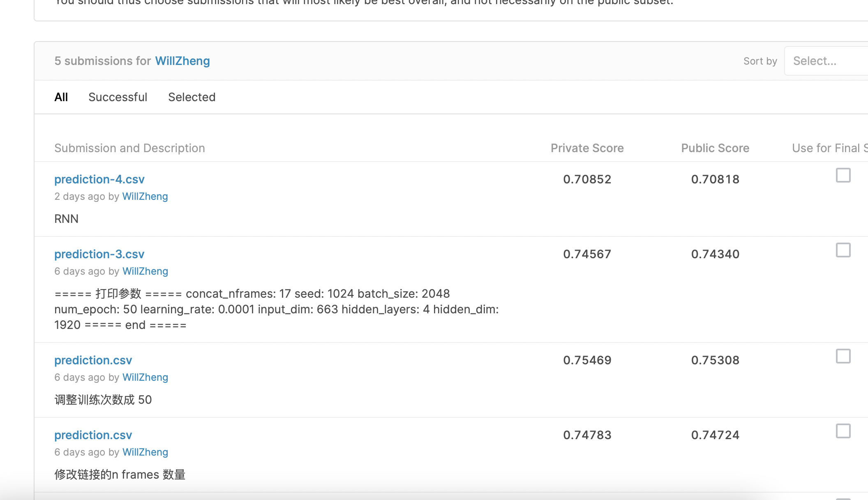Switch to the Selected tab
Viewport: 868px width, 500px height.
(x=192, y=97)
